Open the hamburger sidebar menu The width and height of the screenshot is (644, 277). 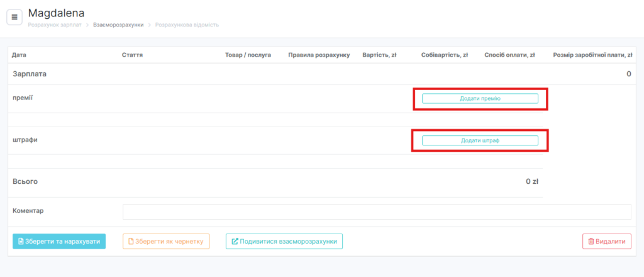pos(14,17)
